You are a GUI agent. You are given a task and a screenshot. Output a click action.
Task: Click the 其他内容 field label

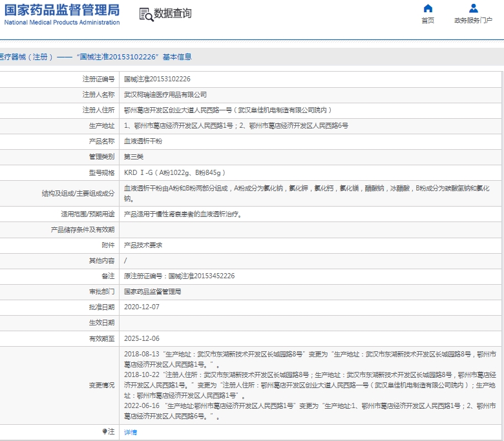(101, 260)
